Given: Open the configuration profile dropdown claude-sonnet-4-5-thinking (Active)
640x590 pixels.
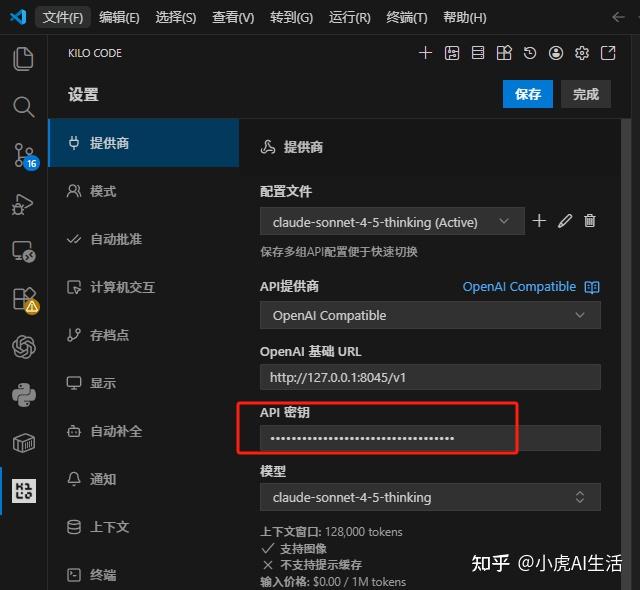Looking at the screenshot, I should (392, 222).
